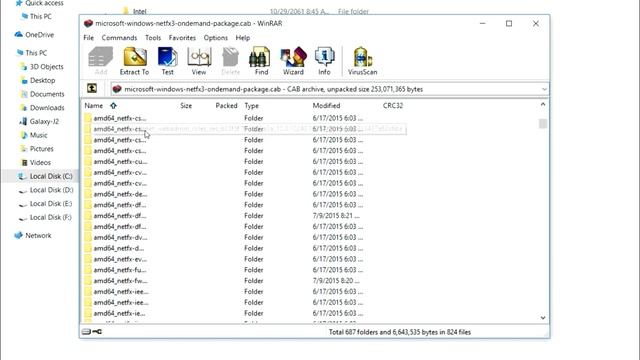Show archive Info
This screenshot has width=640, height=360.
point(324,61)
